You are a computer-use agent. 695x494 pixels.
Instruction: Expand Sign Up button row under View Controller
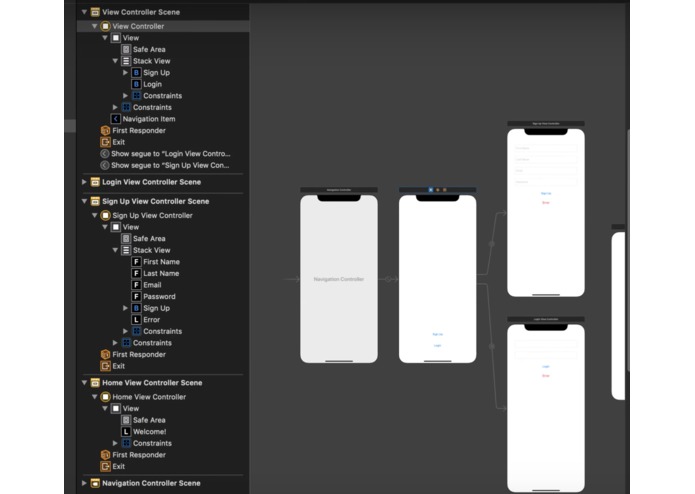(x=125, y=72)
